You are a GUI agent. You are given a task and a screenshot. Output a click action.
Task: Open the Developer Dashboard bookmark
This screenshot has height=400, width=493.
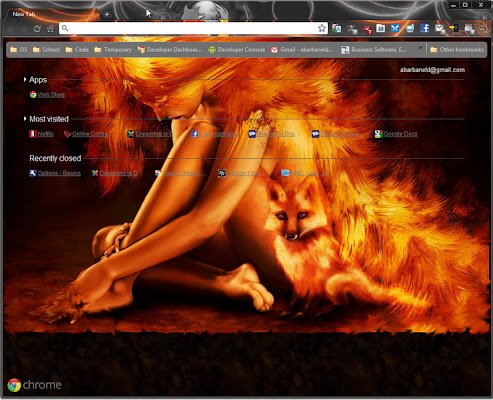tap(170, 50)
